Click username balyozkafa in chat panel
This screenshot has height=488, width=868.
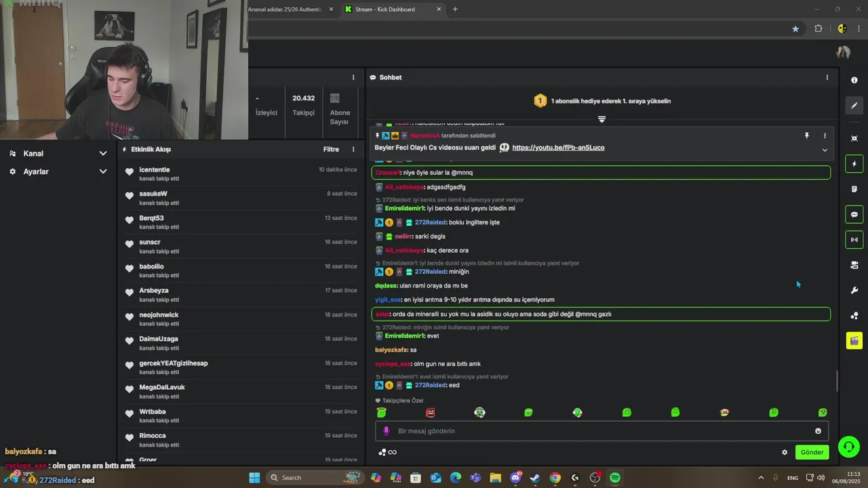(x=391, y=350)
